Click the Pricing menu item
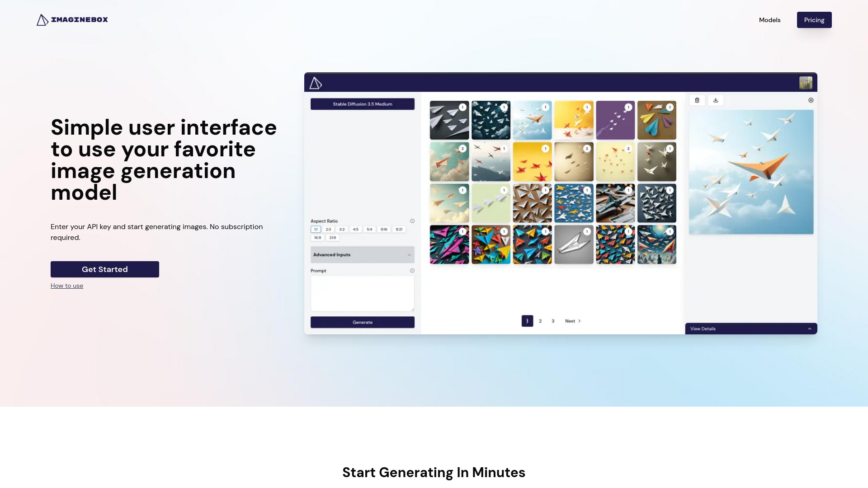This screenshot has width=868, height=488. [x=814, y=20]
